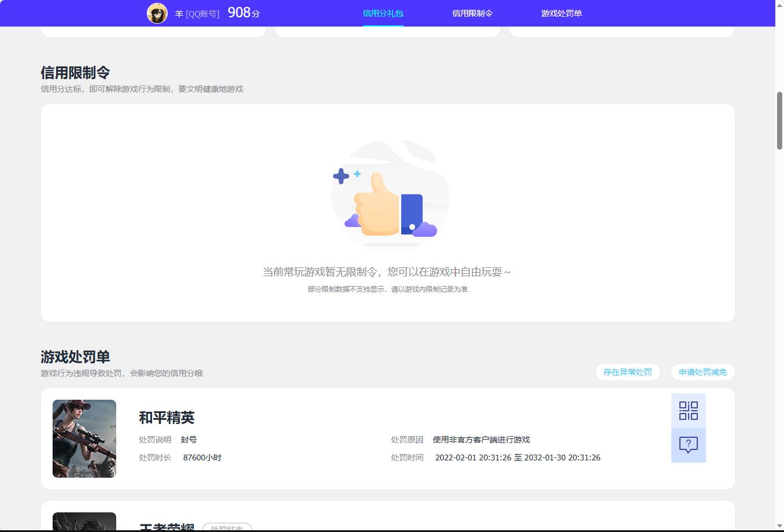
Task: Click the user avatar in header
Action: [157, 13]
